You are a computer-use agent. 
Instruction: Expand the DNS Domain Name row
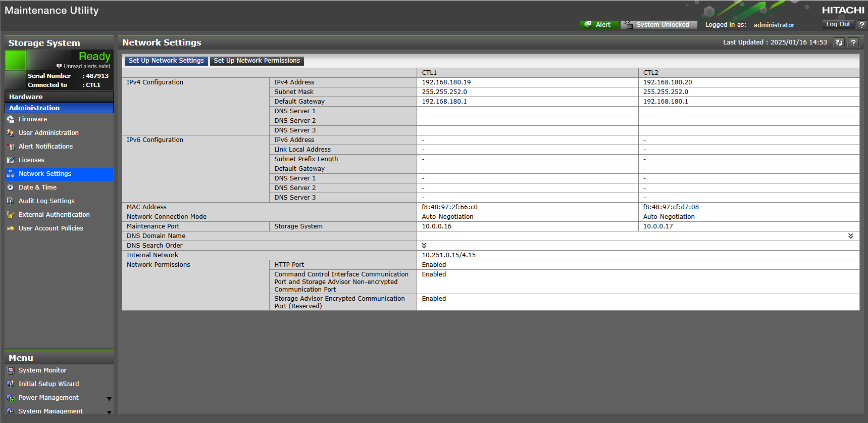pos(851,236)
